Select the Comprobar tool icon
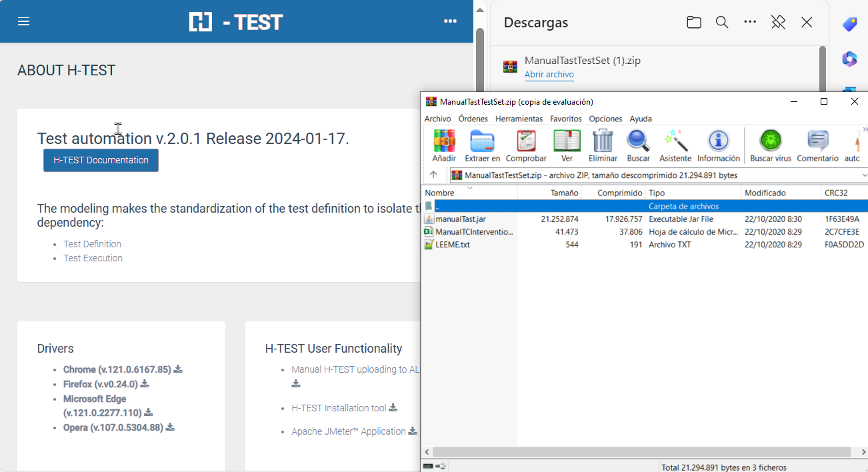 point(526,141)
